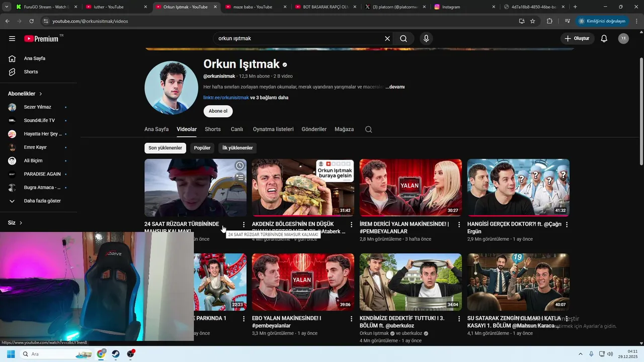Open options for KENDİMİZE DEDEKTİF video

pyautogui.click(x=459, y=319)
